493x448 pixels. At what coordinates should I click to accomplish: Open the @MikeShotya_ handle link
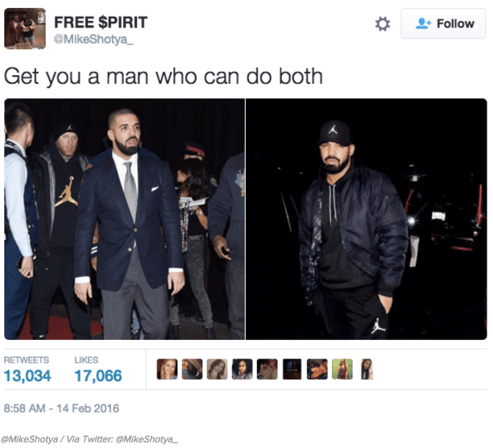click(93, 39)
